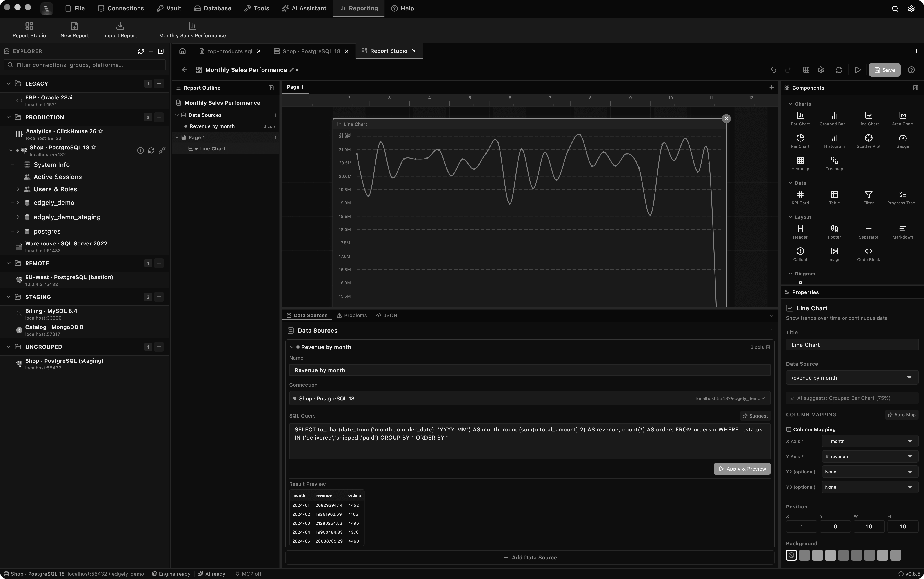Screen dimensions: 924x579
Task: Add a Filter component
Action: (x=868, y=198)
